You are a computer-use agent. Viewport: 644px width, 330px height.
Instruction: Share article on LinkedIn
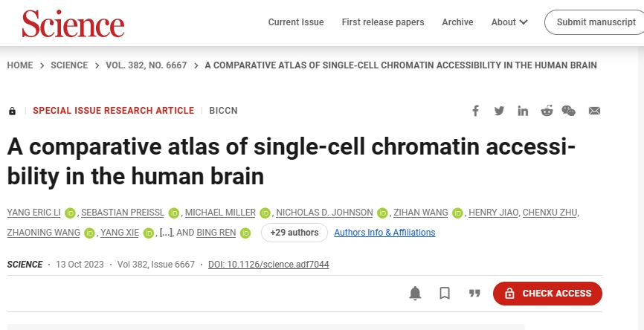click(x=523, y=111)
